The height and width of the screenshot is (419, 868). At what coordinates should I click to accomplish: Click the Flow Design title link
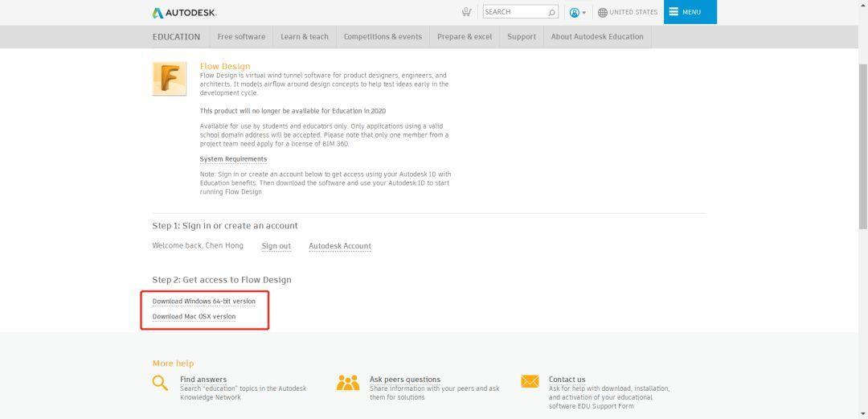click(x=225, y=66)
